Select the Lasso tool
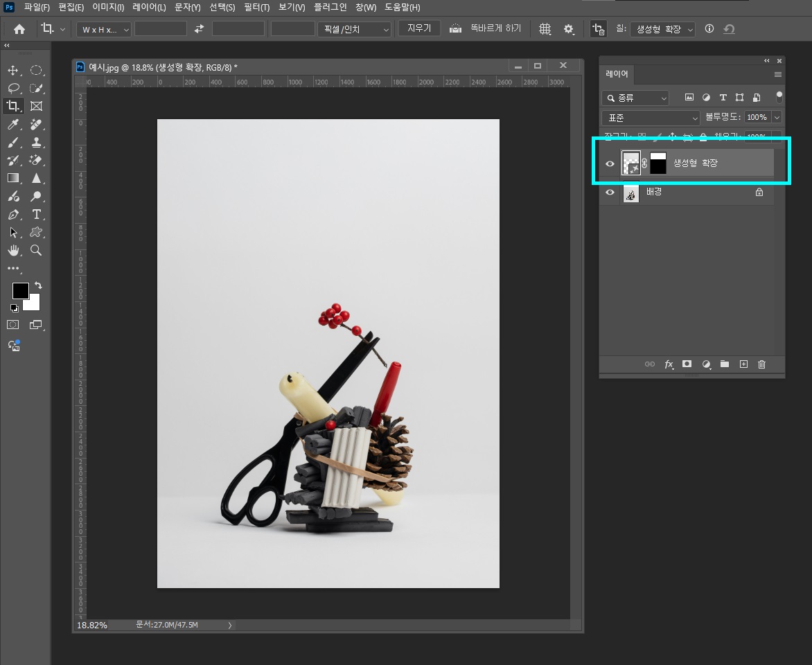The width and height of the screenshot is (812, 665). [x=13, y=88]
